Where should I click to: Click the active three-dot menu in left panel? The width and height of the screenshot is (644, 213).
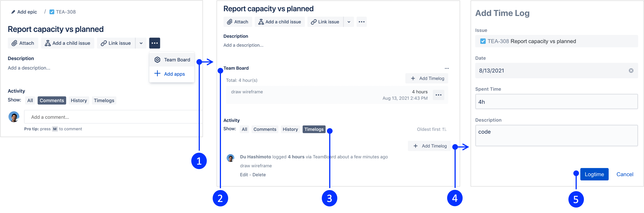[155, 43]
